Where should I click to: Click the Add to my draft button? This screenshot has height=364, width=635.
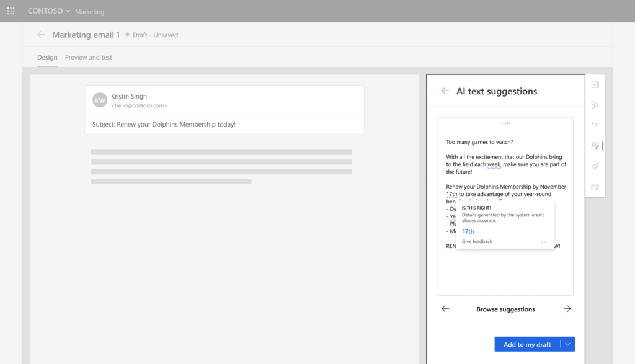click(527, 344)
